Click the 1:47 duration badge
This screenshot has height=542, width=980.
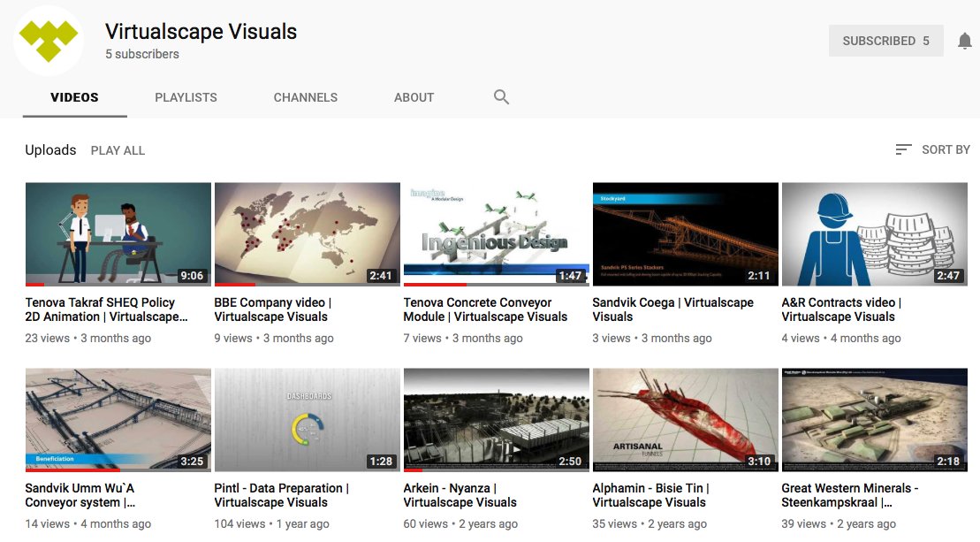coord(570,276)
